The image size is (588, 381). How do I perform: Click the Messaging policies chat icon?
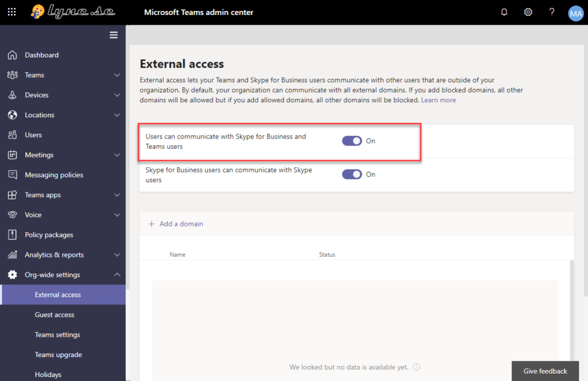coord(13,175)
